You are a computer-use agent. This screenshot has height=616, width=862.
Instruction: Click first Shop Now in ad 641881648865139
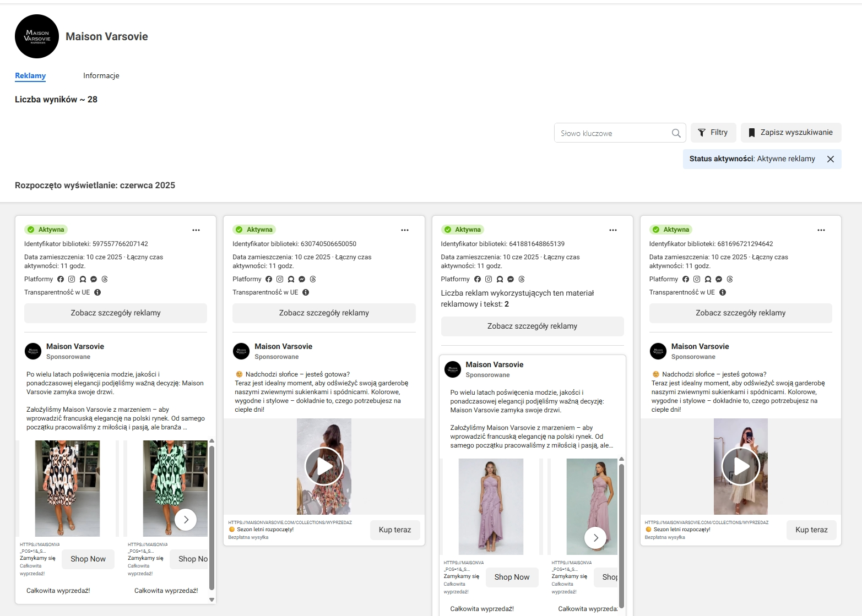(x=512, y=577)
